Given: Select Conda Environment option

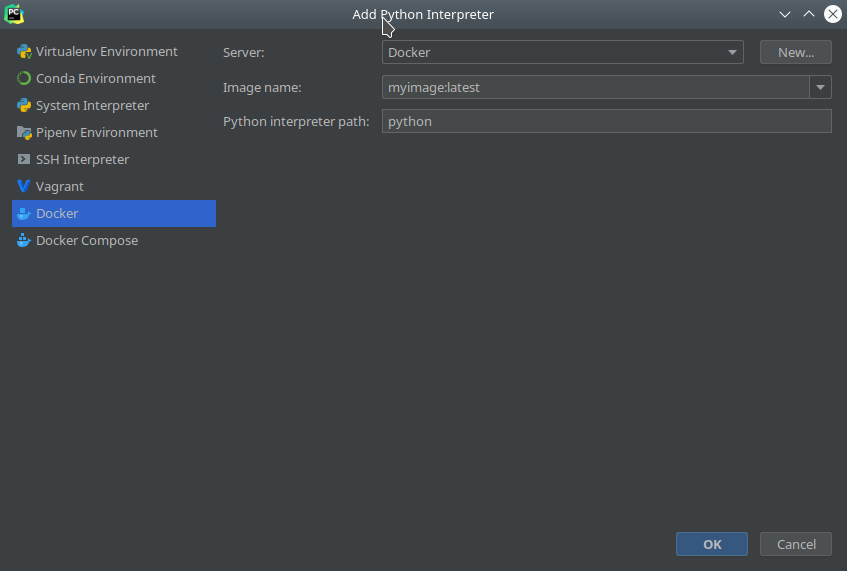Looking at the screenshot, I should click(114, 78).
